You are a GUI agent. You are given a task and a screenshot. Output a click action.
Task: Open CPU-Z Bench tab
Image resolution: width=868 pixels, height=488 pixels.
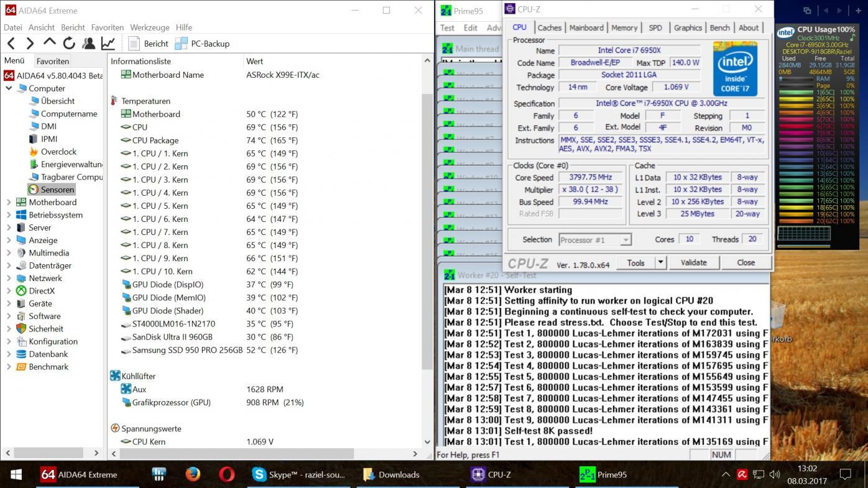719,27
